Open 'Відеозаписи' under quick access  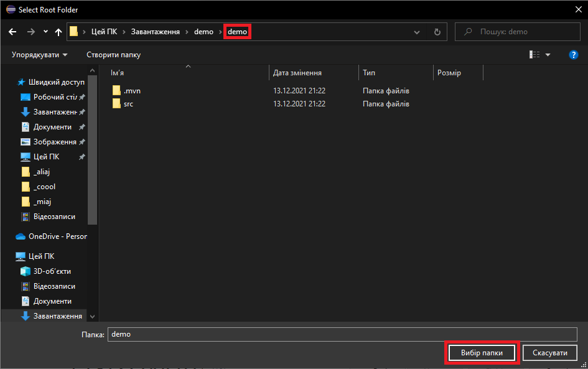(54, 217)
